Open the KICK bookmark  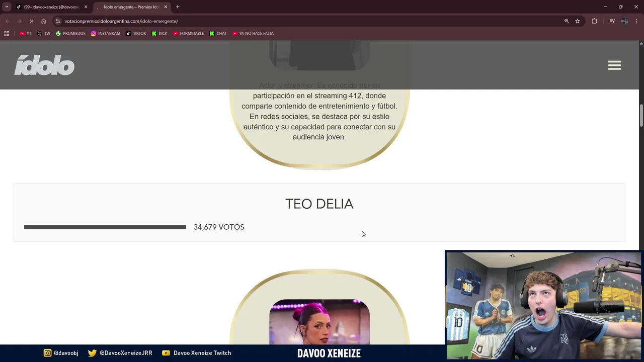point(159,34)
